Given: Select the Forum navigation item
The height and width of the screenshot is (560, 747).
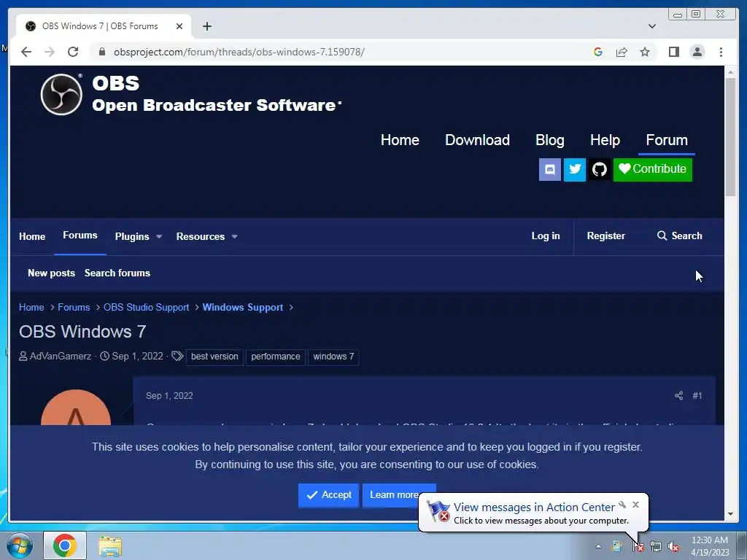Looking at the screenshot, I should pos(667,140).
